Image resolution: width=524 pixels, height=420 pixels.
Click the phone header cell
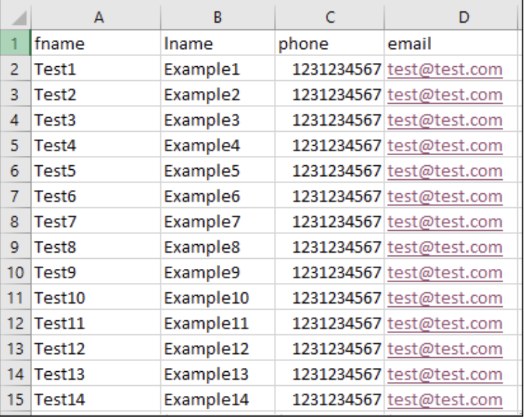pyautogui.click(x=330, y=43)
